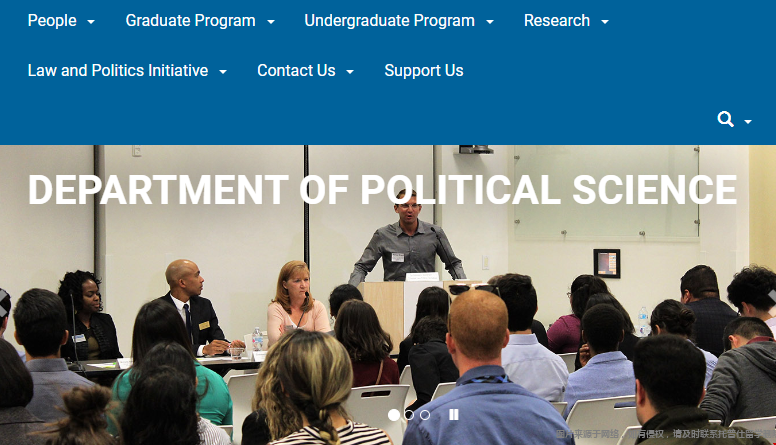Click the search magnifier icon
776x445 pixels.
click(x=726, y=119)
